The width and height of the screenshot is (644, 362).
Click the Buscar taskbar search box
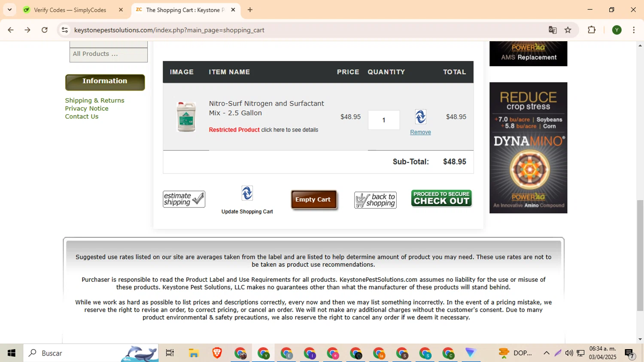tap(91, 353)
